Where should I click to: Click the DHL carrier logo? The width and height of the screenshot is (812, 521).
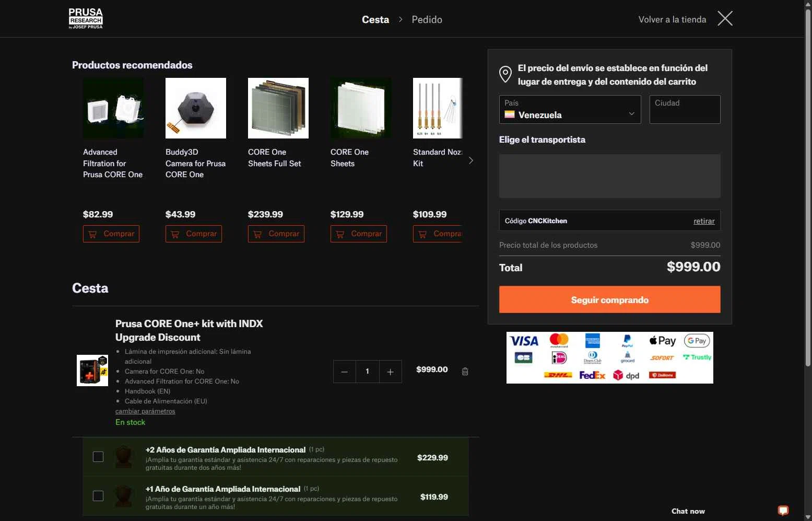tap(558, 375)
